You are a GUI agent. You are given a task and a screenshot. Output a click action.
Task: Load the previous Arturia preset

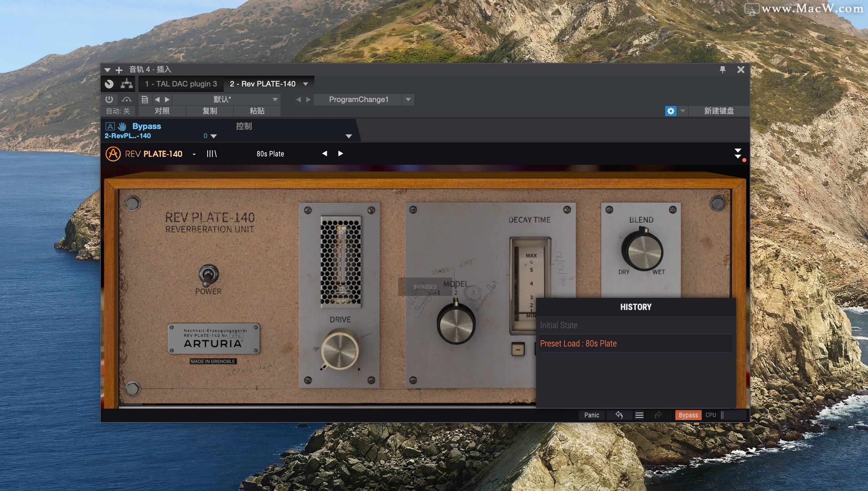(x=324, y=153)
